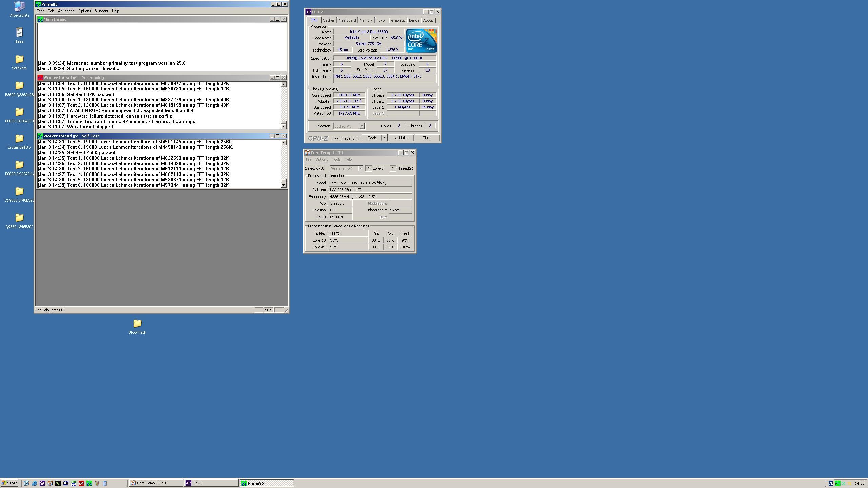This screenshot has width=868, height=488.
Task: Click the Intel Core 2 Duo logo in CPU-Z
Action: pyautogui.click(x=421, y=41)
